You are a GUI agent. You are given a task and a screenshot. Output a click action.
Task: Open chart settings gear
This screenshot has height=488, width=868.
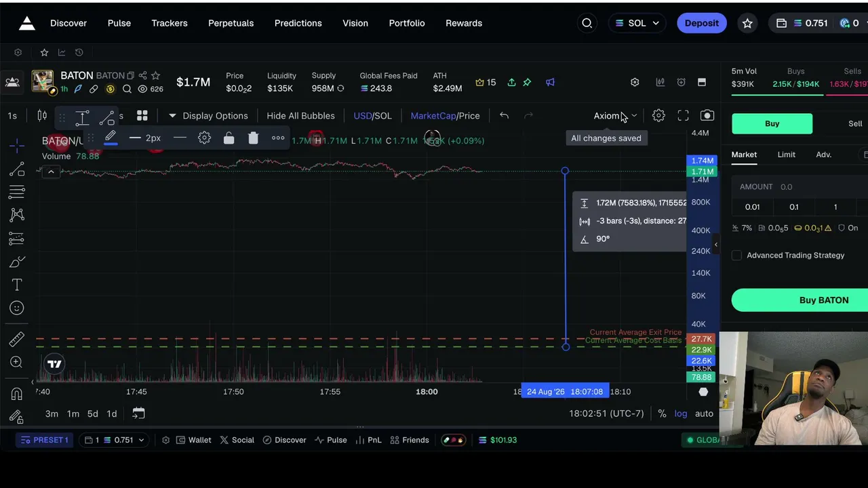coord(658,116)
